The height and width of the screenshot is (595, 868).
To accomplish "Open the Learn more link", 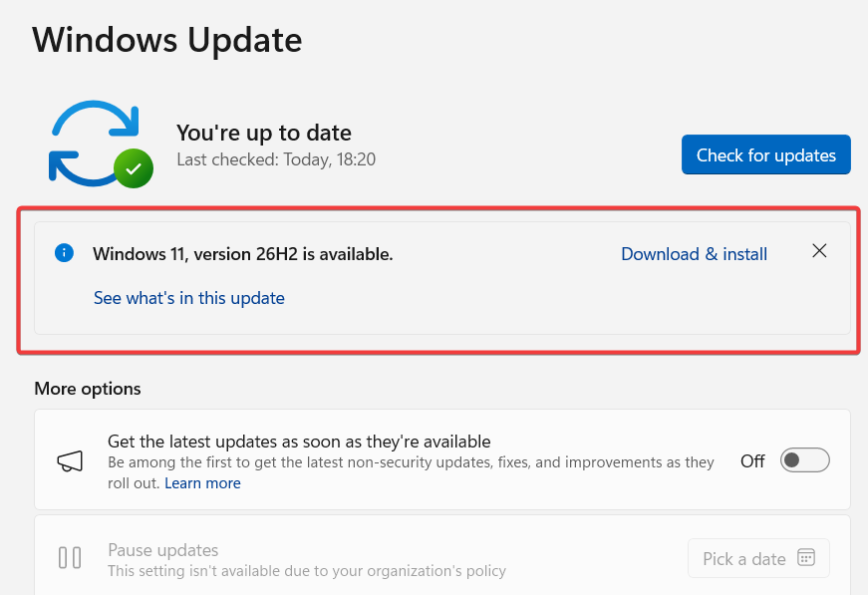I will click(202, 483).
